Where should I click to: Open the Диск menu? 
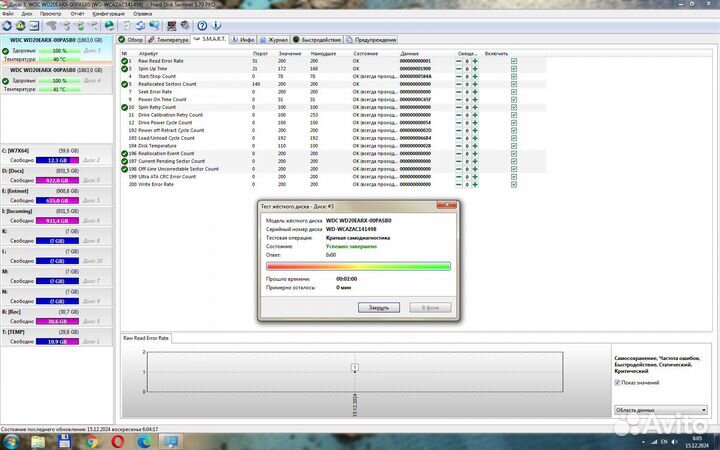pos(27,14)
